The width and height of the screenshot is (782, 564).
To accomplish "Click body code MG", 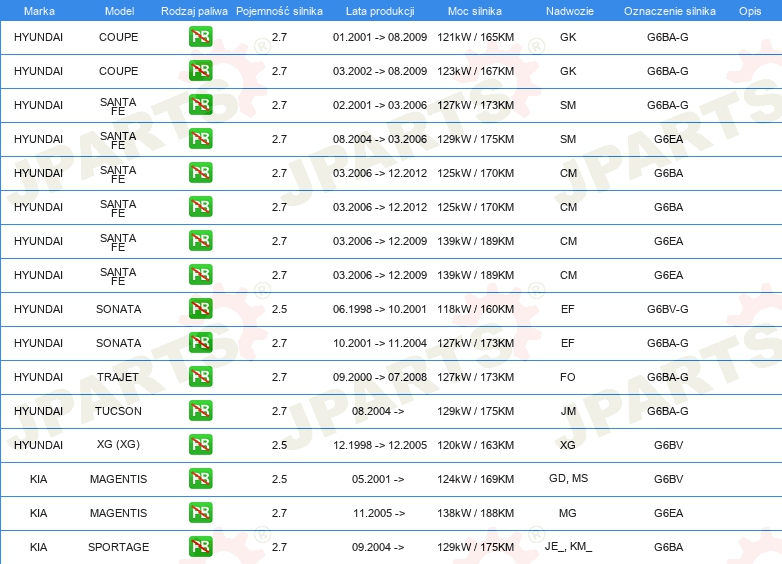I will pos(568,513).
